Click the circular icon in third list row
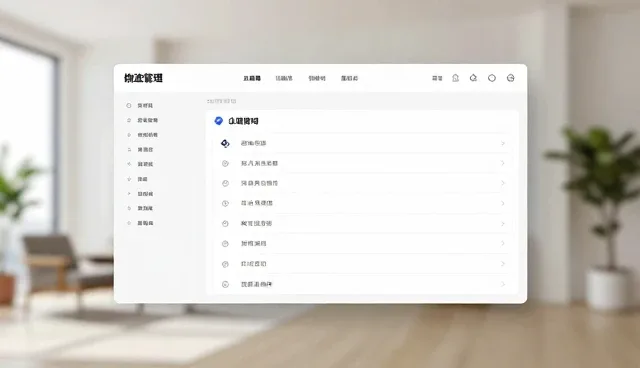The width and height of the screenshot is (640, 368). pos(225,183)
